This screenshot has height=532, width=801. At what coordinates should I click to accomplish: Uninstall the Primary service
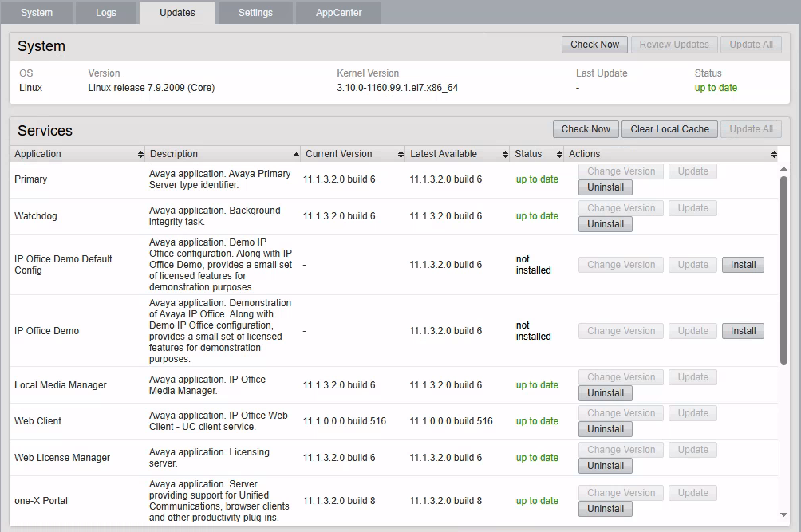point(605,187)
